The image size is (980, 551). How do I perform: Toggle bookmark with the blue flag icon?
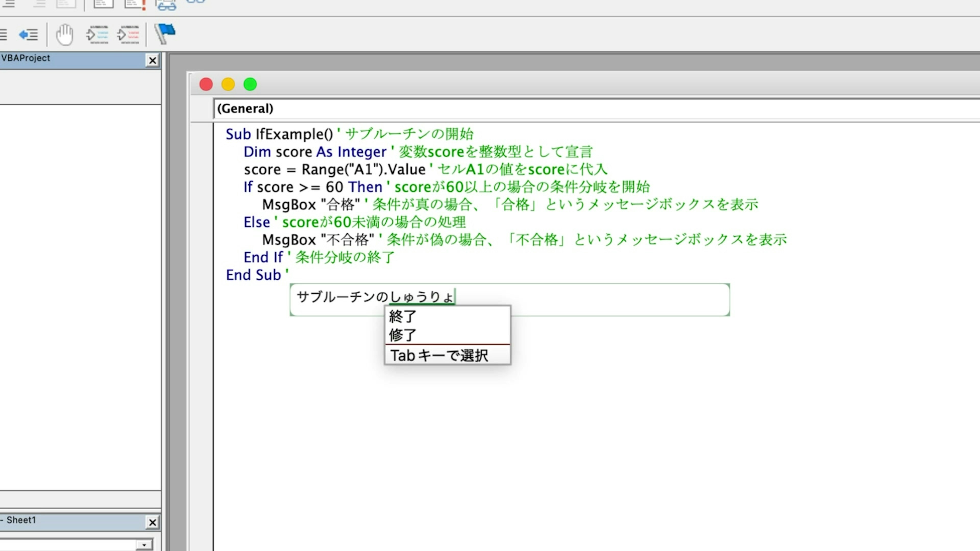coord(165,34)
